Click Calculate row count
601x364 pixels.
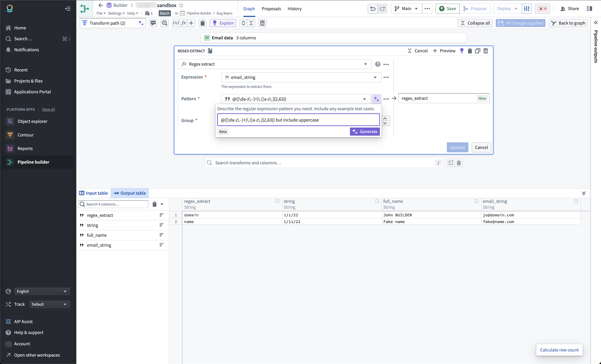pyautogui.click(x=559, y=350)
